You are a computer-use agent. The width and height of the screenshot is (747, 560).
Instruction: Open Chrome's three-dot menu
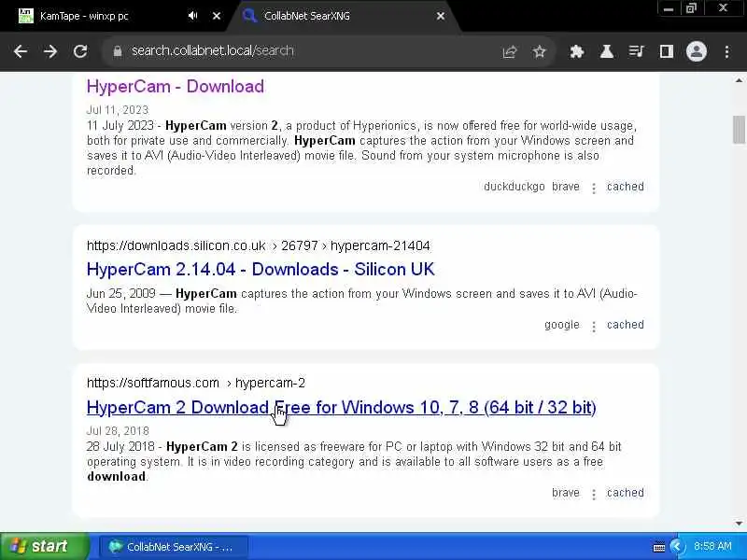(x=726, y=51)
